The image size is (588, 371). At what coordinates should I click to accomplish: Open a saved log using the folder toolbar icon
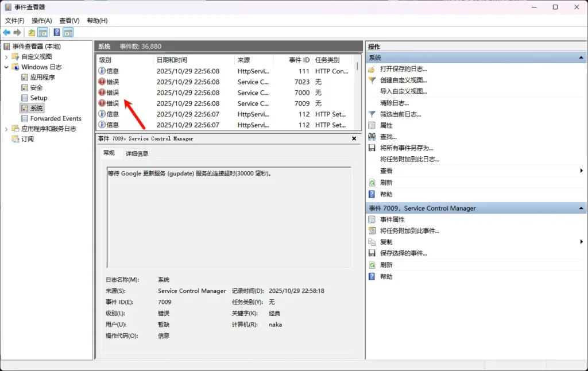pyautogui.click(x=32, y=32)
